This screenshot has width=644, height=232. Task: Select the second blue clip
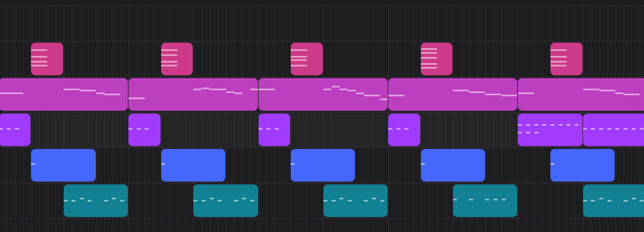(193, 165)
